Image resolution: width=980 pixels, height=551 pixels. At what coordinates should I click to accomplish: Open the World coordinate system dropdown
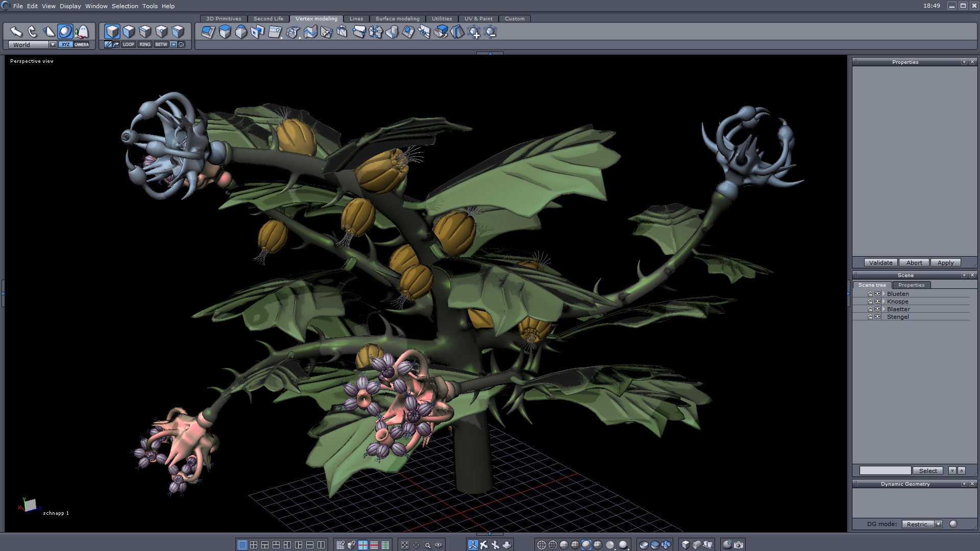(53, 44)
